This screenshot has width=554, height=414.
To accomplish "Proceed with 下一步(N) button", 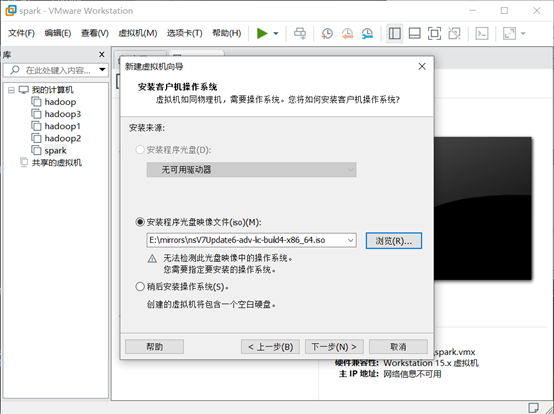I will pyautogui.click(x=334, y=347).
